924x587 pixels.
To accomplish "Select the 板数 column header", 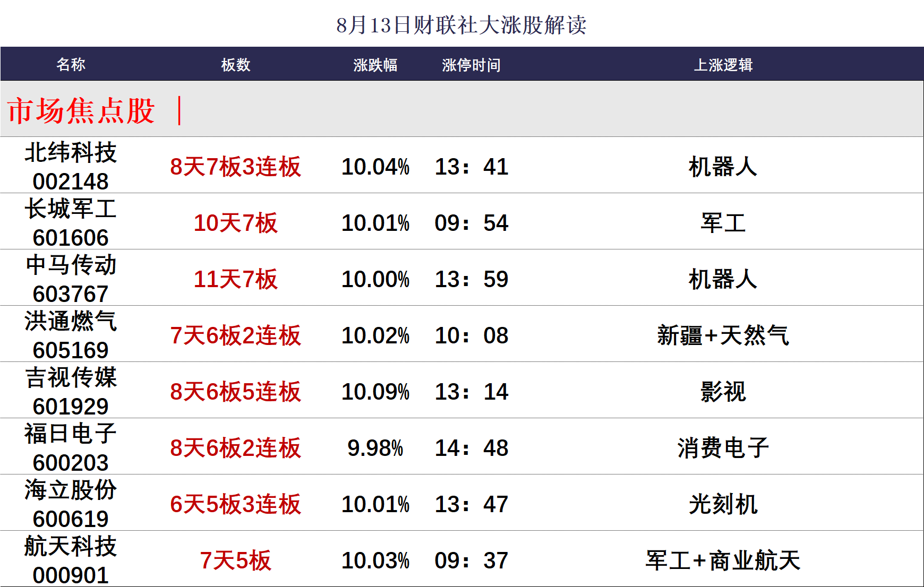I will pyautogui.click(x=236, y=65).
